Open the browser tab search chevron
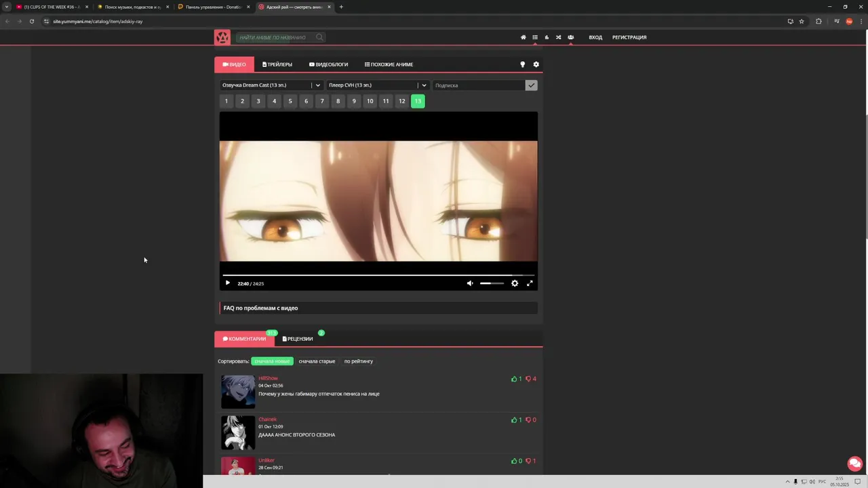This screenshot has height=488, width=868. (7, 7)
